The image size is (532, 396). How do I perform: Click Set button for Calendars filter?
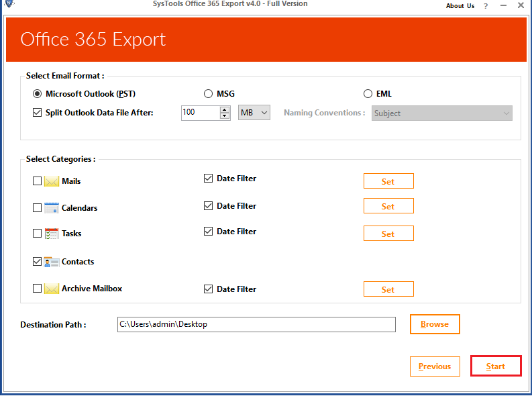388,206
